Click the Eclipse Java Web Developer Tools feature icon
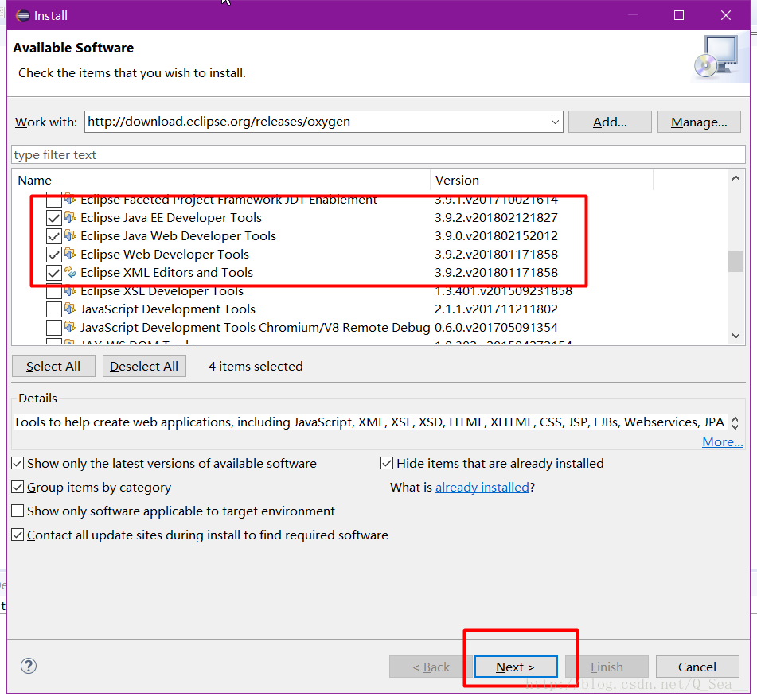 point(71,236)
